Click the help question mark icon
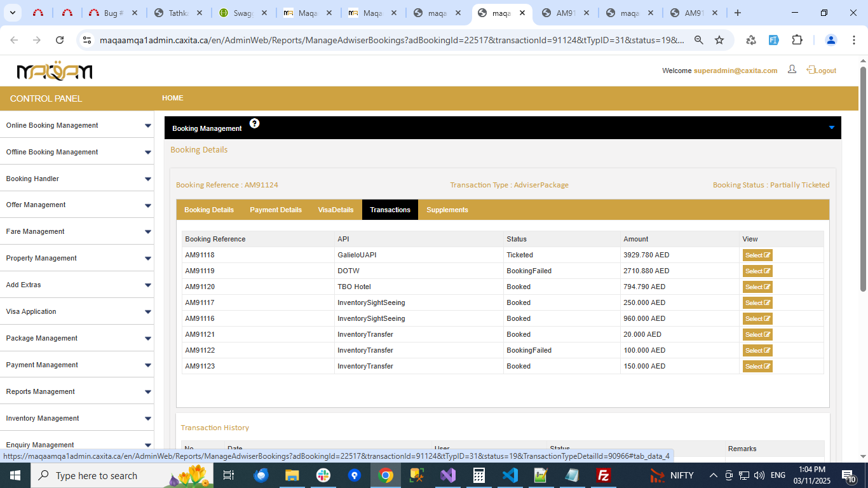This screenshot has height=488, width=868. coord(254,123)
